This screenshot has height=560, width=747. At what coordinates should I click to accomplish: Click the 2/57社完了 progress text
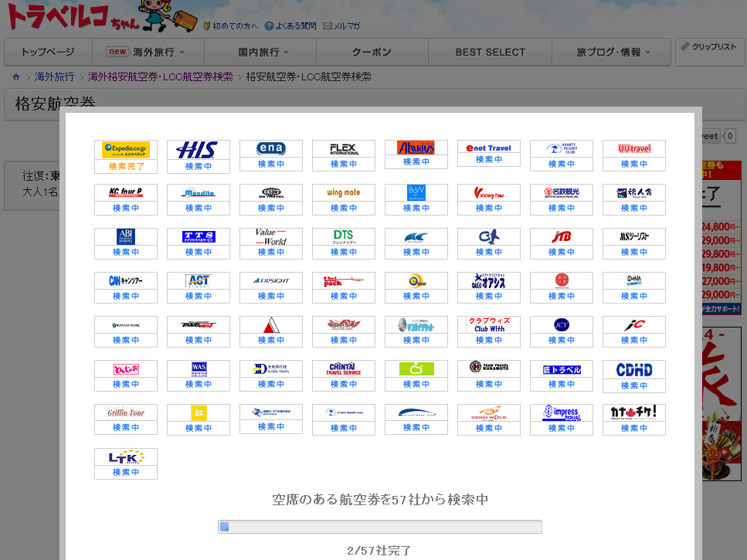click(379, 551)
